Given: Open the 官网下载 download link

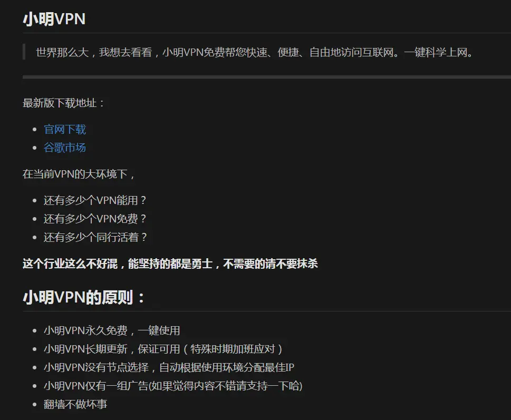Looking at the screenshot, I should point(64,130).
